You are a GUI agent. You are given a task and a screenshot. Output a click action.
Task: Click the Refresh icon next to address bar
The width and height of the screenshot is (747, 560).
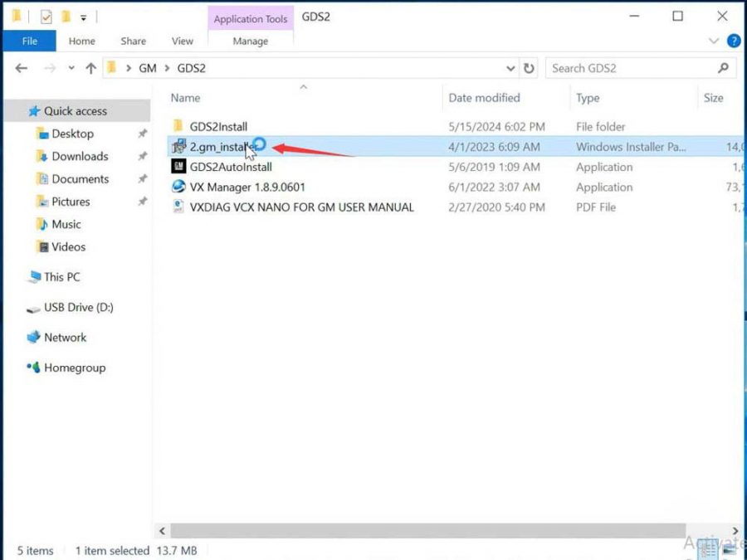pos(530,68)
